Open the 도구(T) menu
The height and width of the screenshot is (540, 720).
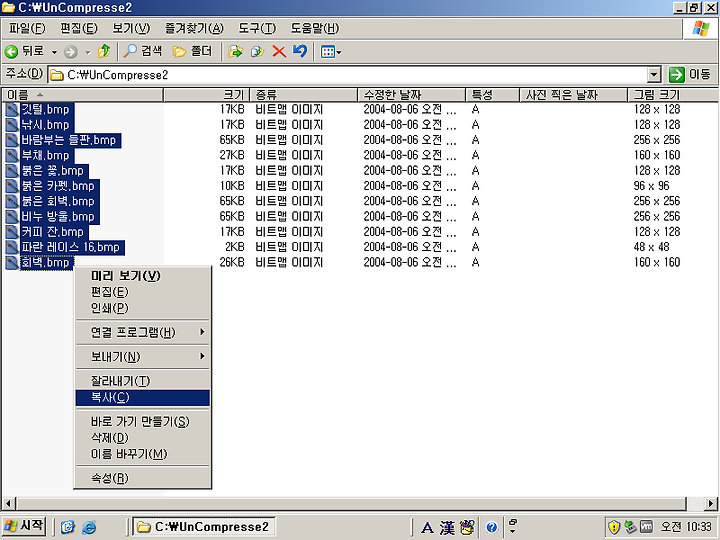257,28
